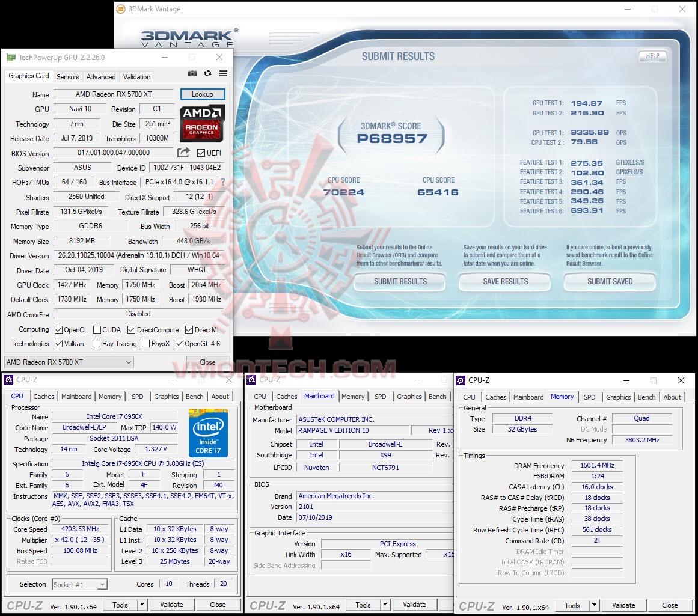Expand Tools dropdown arrow in middle CPU-Z

(385, 605)
